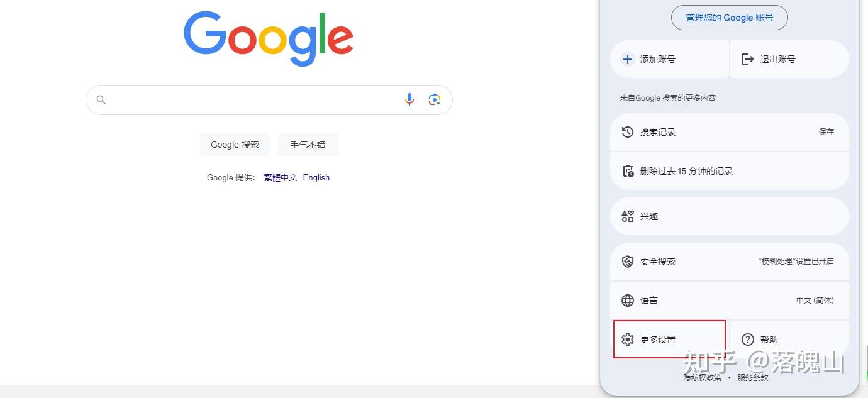Choose 删除过去 15 分钟的记录

pyautogui.click(x=730, y=171)
